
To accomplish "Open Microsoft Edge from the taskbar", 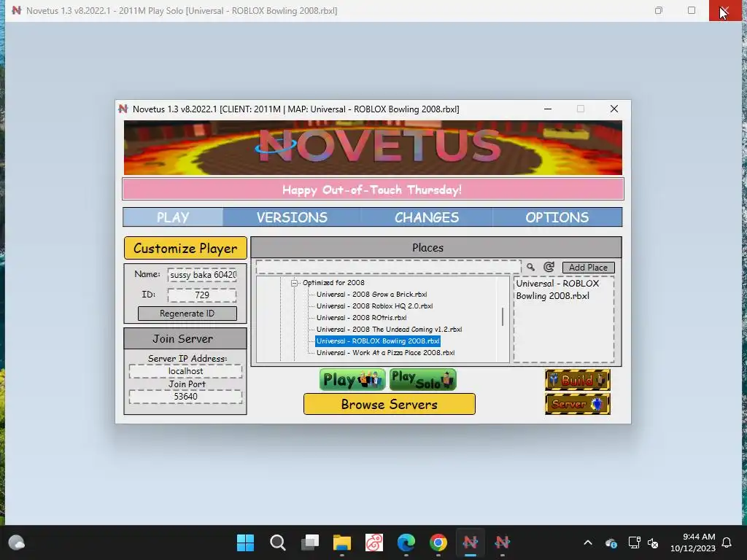I will click(406, 542).
